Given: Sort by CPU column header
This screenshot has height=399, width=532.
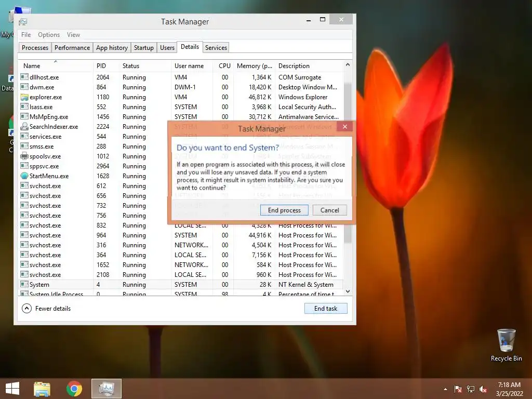Looking at the screenshot, I should point(223,66).
